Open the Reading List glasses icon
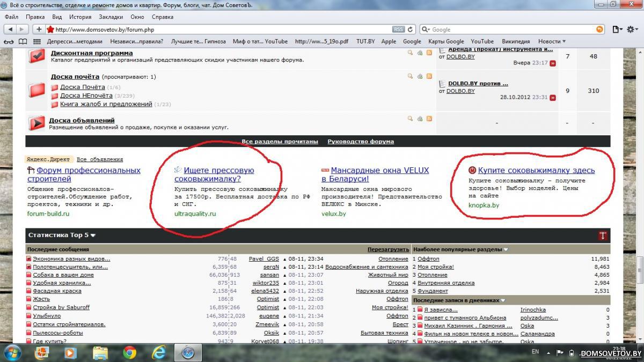 point(9,41)
